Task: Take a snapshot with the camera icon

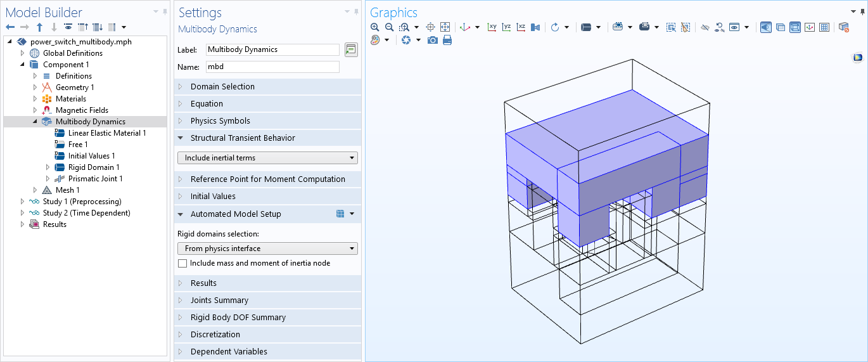Action: point(433,40)
